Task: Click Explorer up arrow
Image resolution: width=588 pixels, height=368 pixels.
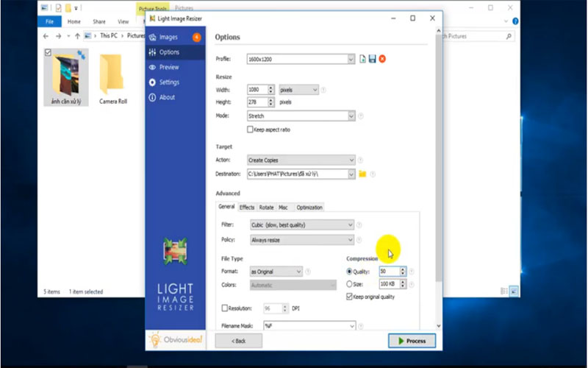Action: click(77, 36)
